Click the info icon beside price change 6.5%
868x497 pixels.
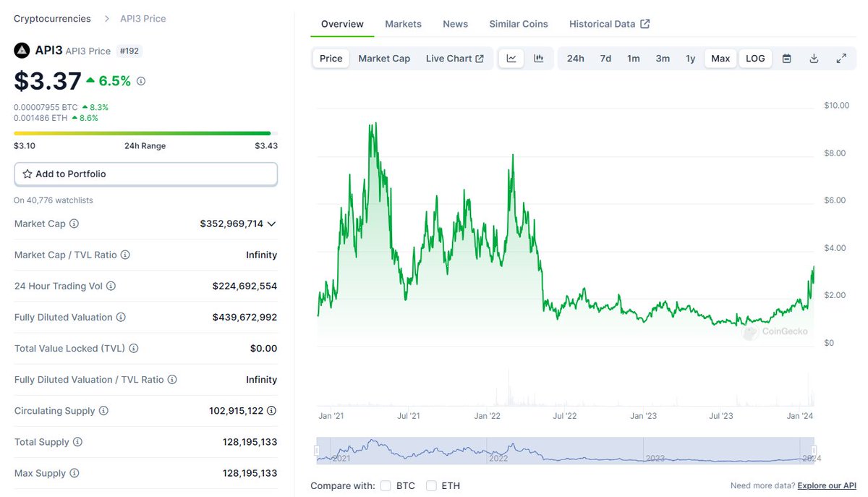[x=141, y=81]
